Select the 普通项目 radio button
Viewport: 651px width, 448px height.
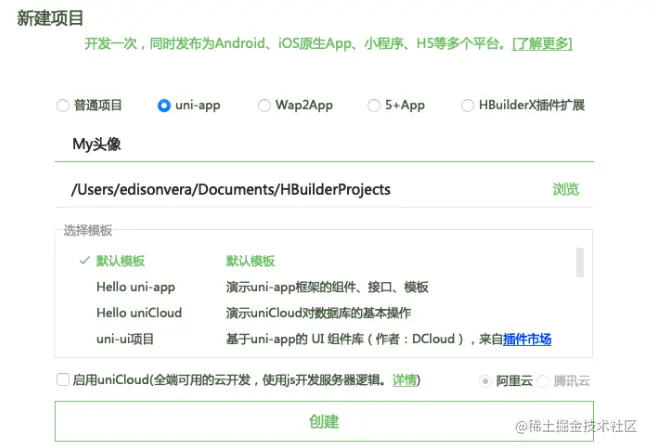click(63, 105)
